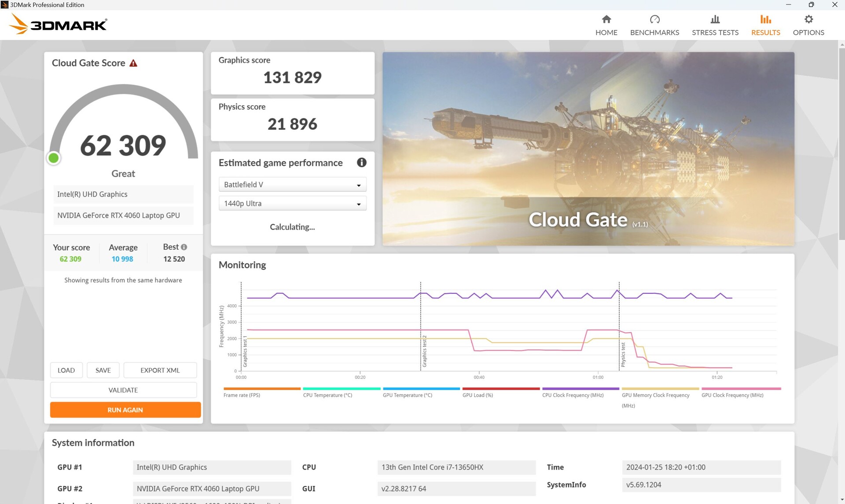Open the Stress Tests chart icon

pos(715,19)
